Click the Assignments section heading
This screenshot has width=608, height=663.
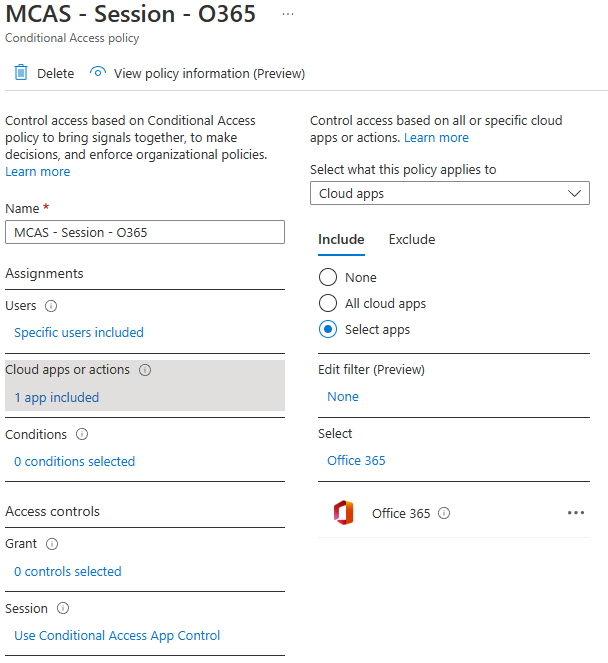pos(44,274)
